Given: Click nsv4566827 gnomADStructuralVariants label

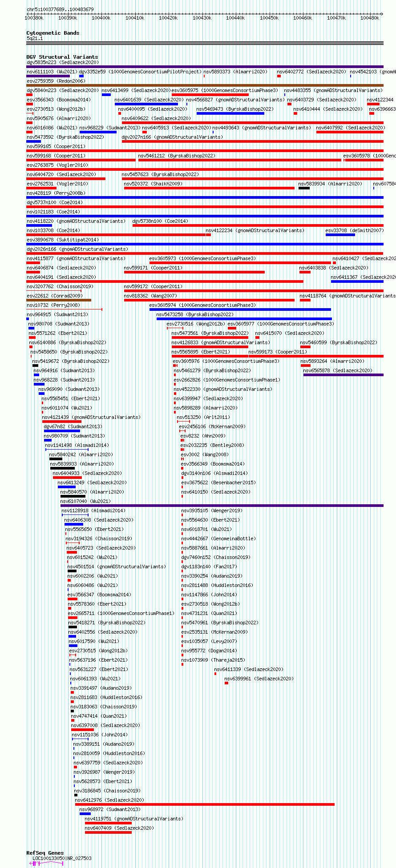Looking at the screenshot, I should point(235,100).
